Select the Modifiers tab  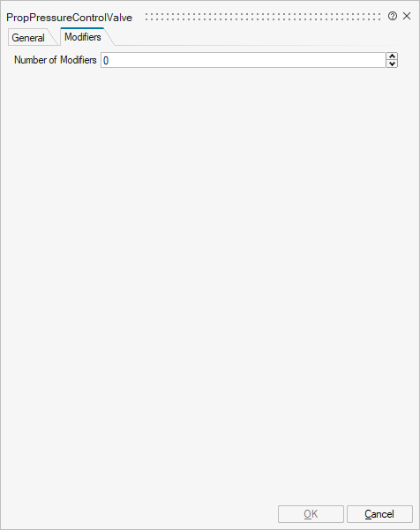pyautogui.click(x=83, y=36)
